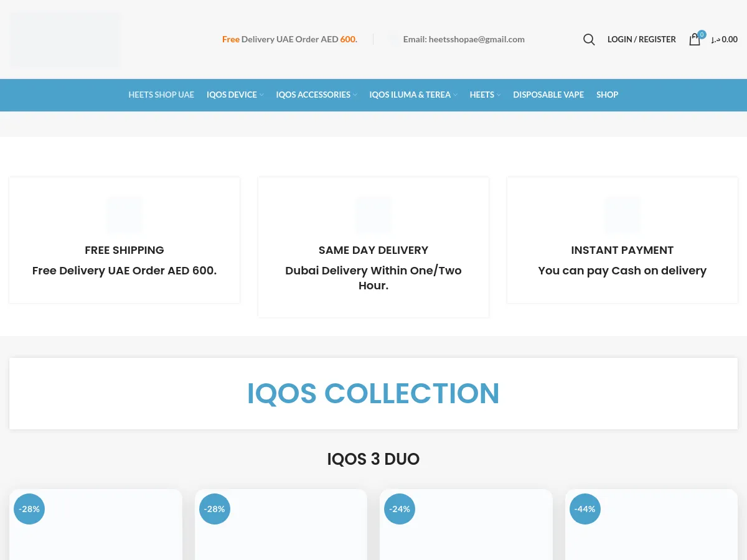Click the site logo in header
The height and width of the screenshot is (560, 747).
click(65, 40)
